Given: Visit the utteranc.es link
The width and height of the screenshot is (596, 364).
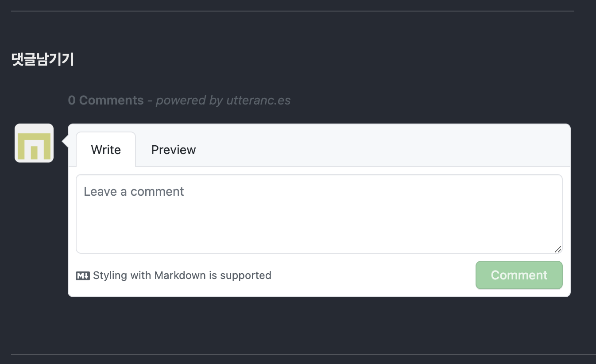Looking at the screenshot, I should [x=259, y=100].
